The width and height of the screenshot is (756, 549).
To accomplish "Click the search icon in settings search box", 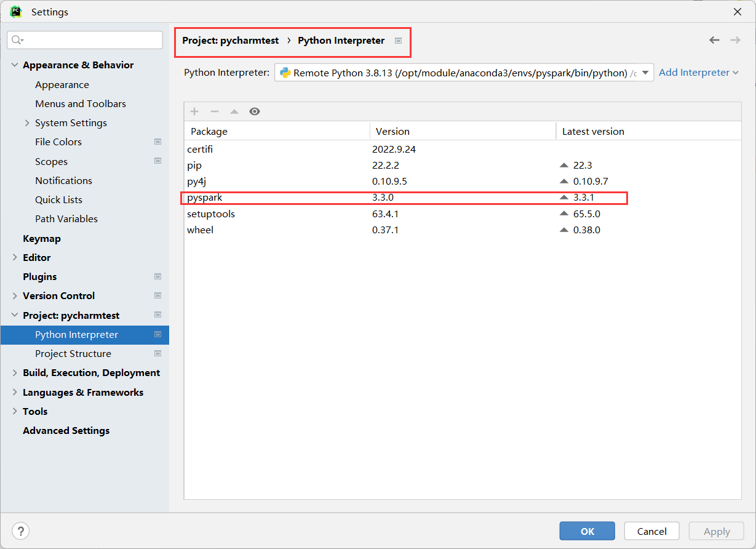I will (17, 40).
